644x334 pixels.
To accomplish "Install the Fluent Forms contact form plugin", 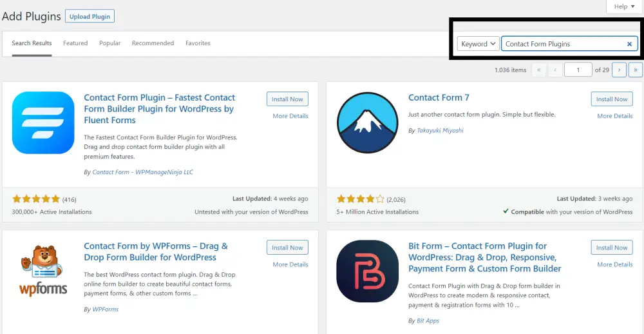I will (x=287, y=99).
